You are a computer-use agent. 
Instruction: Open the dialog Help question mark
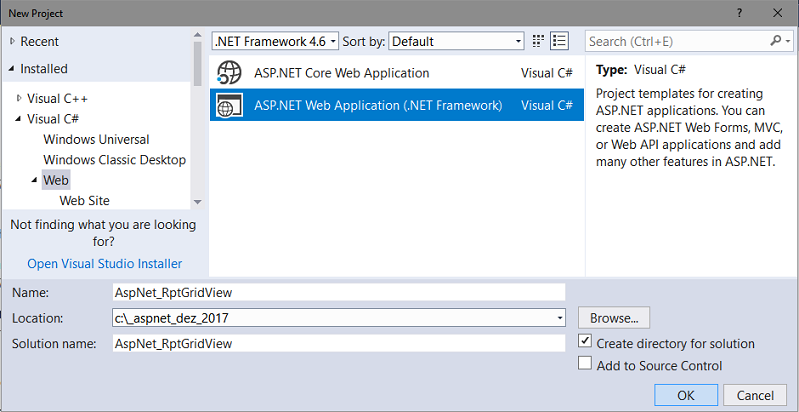[x=739, y=13]
